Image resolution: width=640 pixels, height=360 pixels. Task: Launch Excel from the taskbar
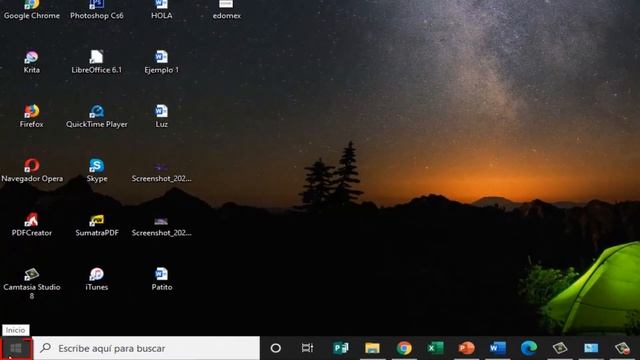(435, 348)
